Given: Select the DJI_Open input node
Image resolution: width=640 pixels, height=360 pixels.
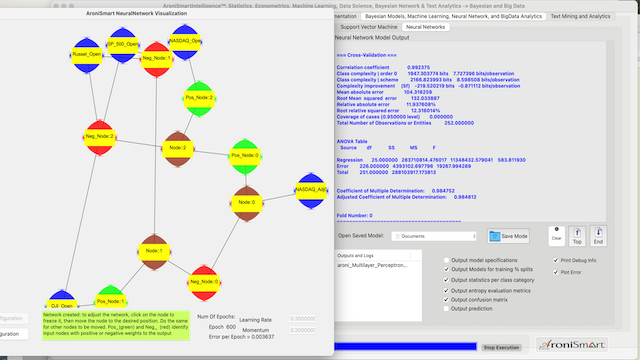Looking at the screenshot, I should (62, 300).
